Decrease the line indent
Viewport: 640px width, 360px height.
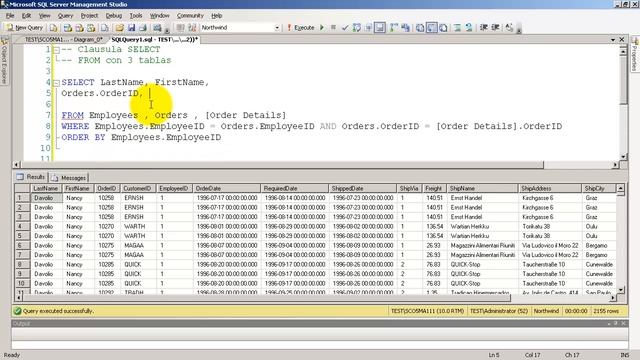click(x=484, y=28)
